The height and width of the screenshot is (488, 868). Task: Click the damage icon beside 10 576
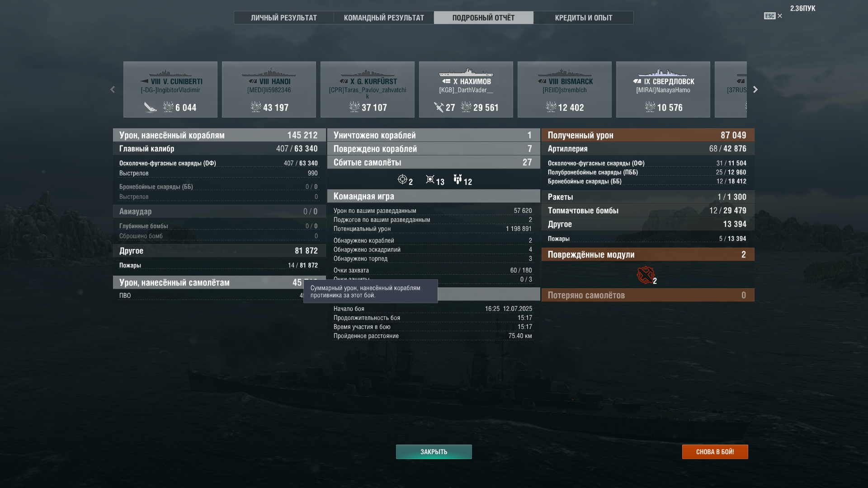(650, 107)
